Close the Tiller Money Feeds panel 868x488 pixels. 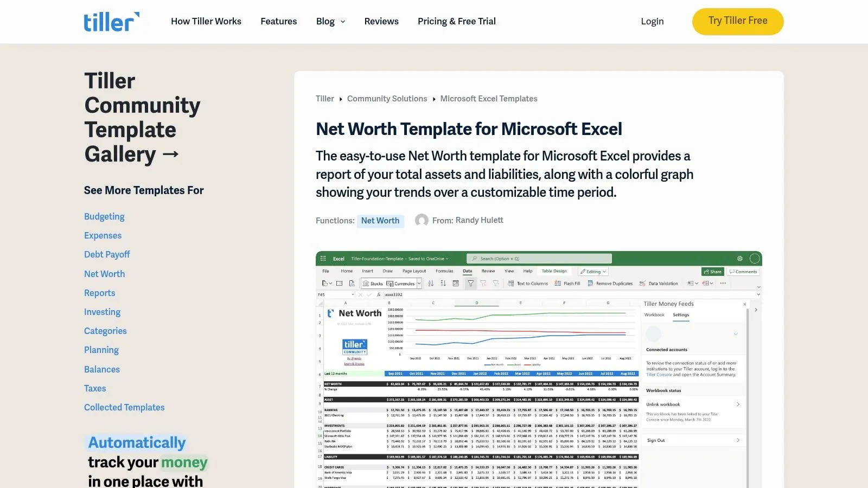pyautogui.click(x=744, y=304)
